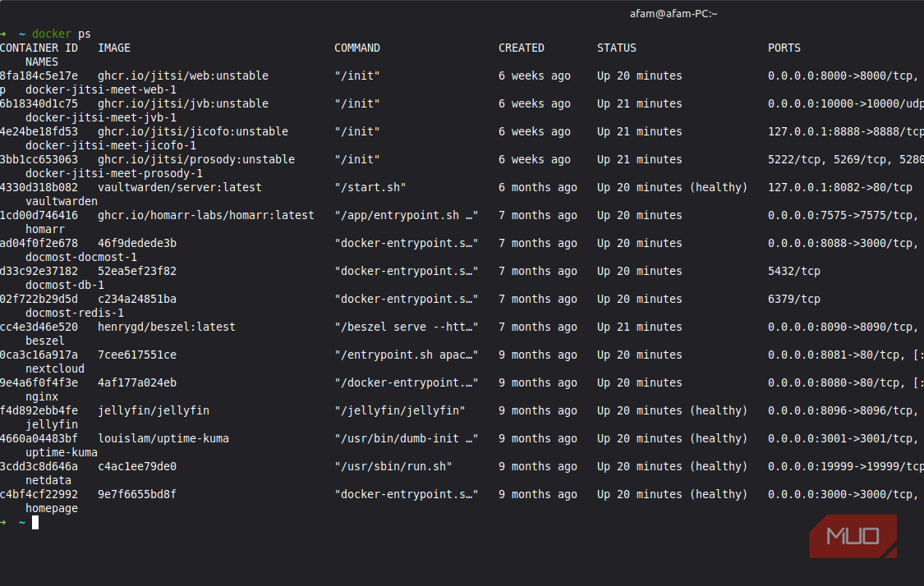Click container name uptime-kuma
Image resolution: width=924 pixels, height=586 pixels.
[x=62, y=452]
